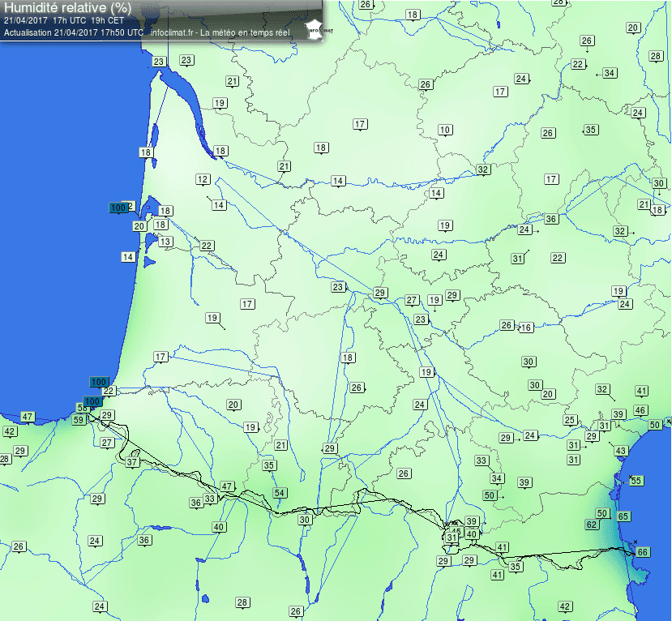672x621 pixels.
Task: Click the station label showing 25
Action: 570,420
